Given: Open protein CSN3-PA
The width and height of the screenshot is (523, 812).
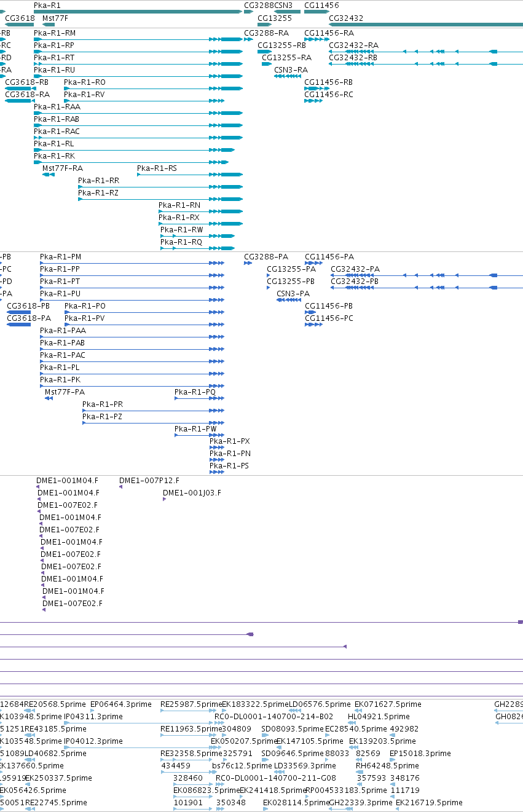Looking at the screenshot, I should tap(293, 294).
